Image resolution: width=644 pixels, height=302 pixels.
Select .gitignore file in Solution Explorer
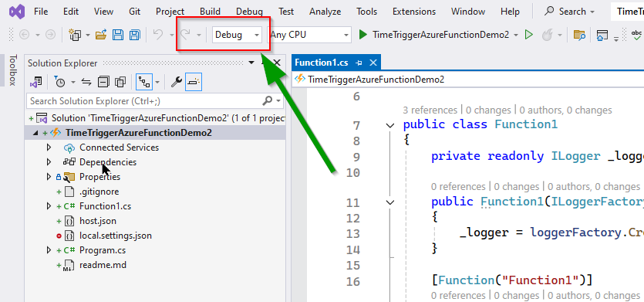click(99, 192)
